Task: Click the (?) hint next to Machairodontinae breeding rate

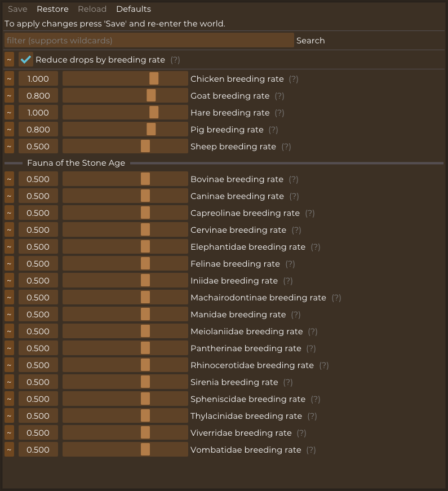Action: [x=336, y=298]
